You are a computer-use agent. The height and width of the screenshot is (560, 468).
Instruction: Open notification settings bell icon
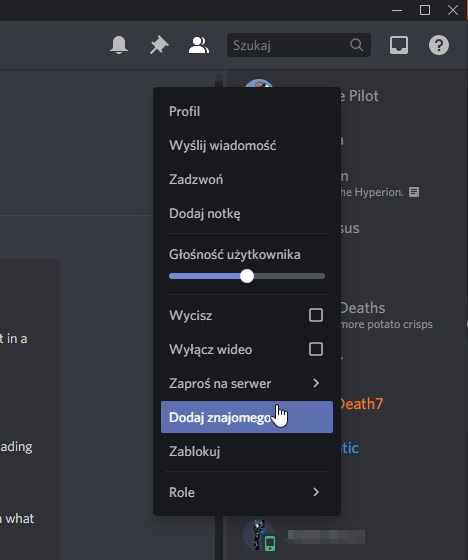click(119, 45)
